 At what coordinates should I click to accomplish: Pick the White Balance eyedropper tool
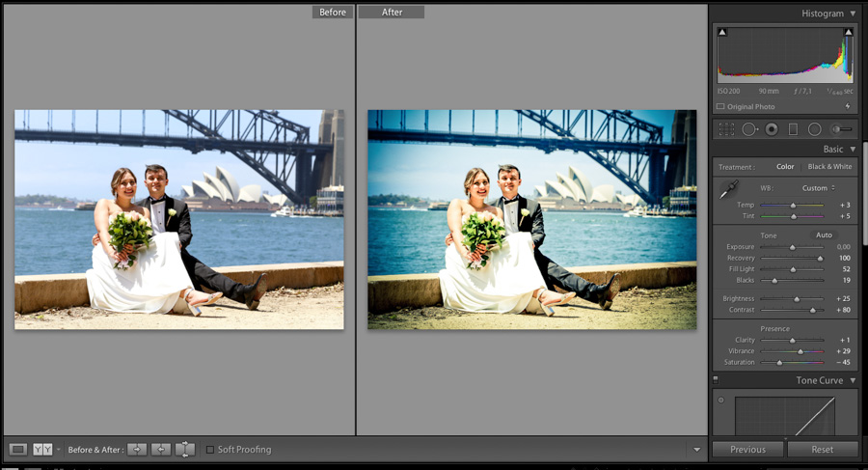click(728, 189)
